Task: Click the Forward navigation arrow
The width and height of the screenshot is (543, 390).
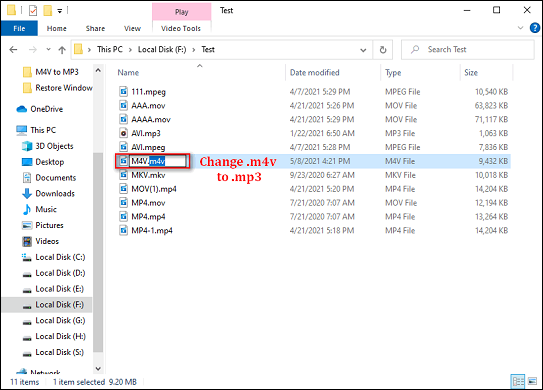Action: pyautogui.click(x=33, y=50)
